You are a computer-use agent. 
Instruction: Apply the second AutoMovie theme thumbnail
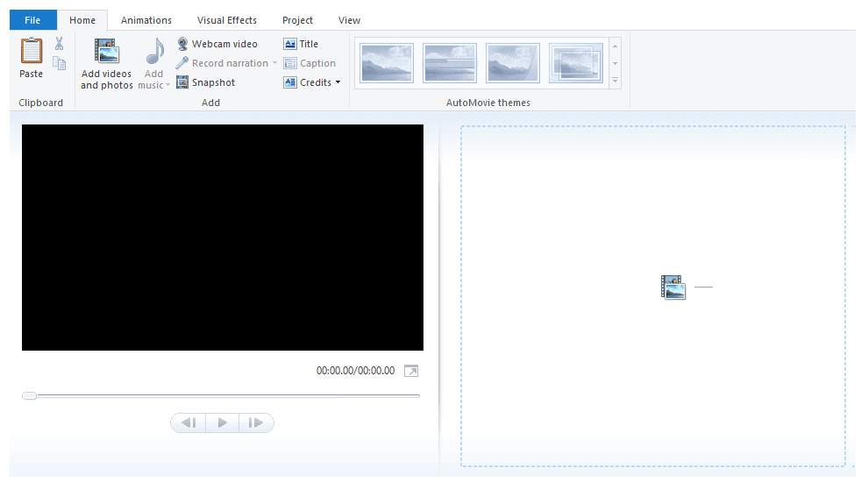tap(450, 63)
